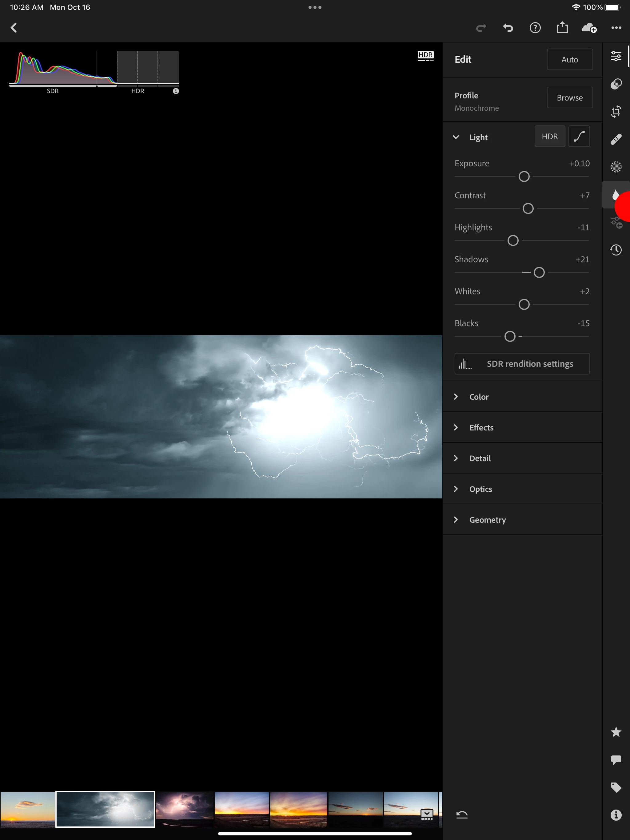The image size is (630, 840).
Task: Collapse the Light section
Action: pos(456,137)
